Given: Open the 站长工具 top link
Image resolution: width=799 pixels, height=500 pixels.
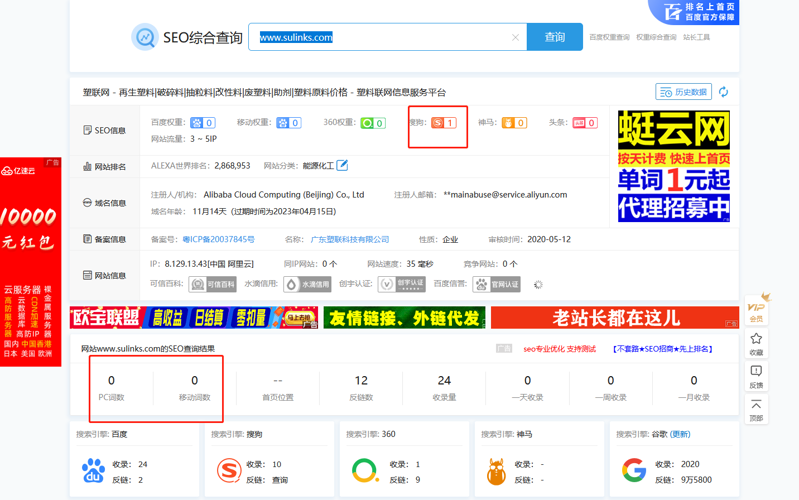Looking at the screenshot, I should tap(696, 38).
